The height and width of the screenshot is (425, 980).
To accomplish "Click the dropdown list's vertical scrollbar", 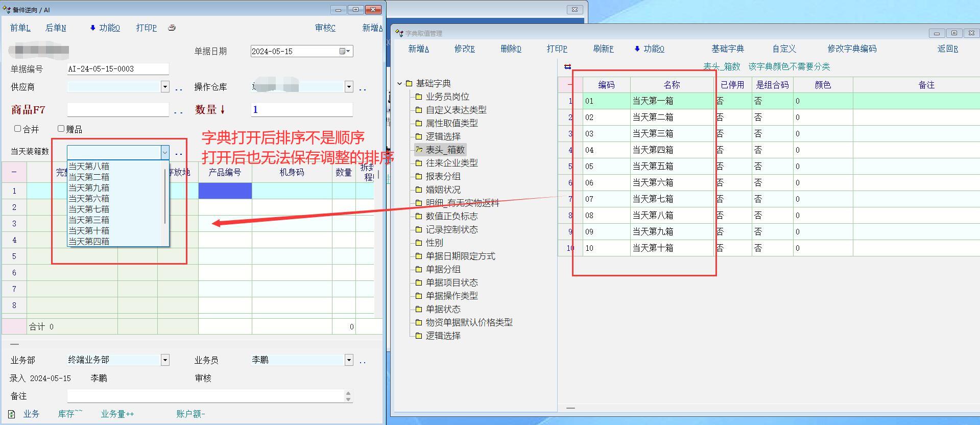I will pyautogui.click(x=165, y=197).
